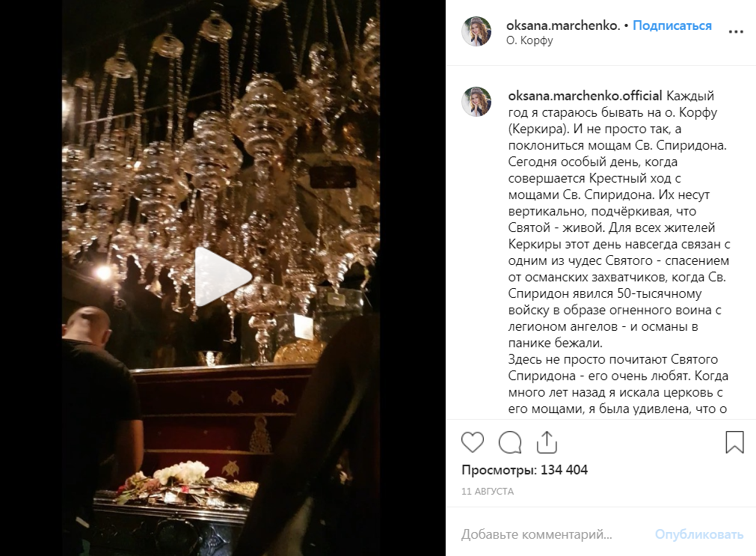The image size is (756, 556).
Task: Click the Подписаться follow link
Action: (672, 25)
